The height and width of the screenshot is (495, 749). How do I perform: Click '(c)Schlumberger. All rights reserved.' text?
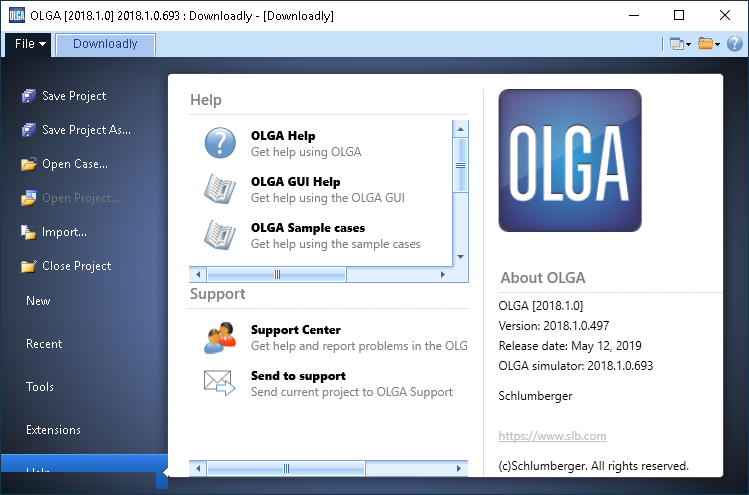[593, 466]
